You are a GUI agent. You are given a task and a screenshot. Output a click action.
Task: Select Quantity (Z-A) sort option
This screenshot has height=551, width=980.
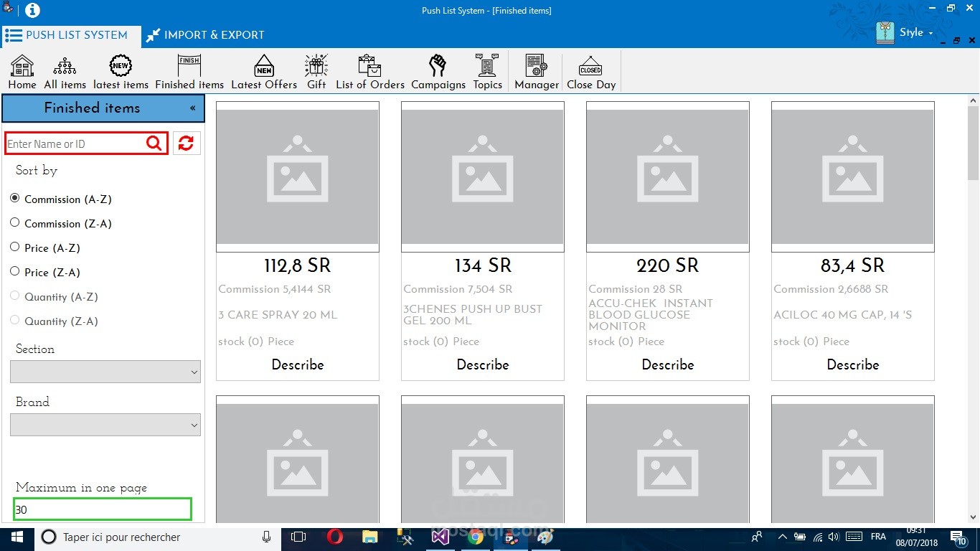(x=54, y=321)
